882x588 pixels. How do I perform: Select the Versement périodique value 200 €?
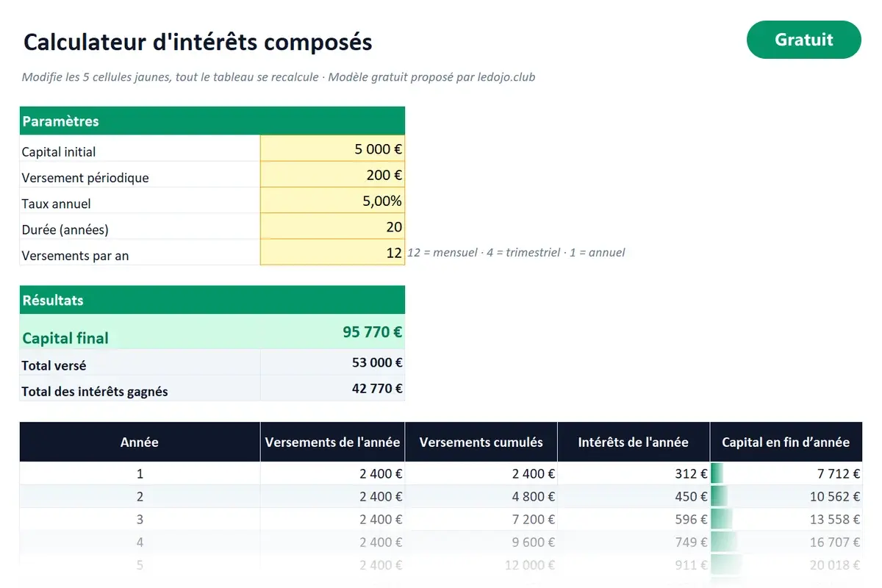coord(332,174)
